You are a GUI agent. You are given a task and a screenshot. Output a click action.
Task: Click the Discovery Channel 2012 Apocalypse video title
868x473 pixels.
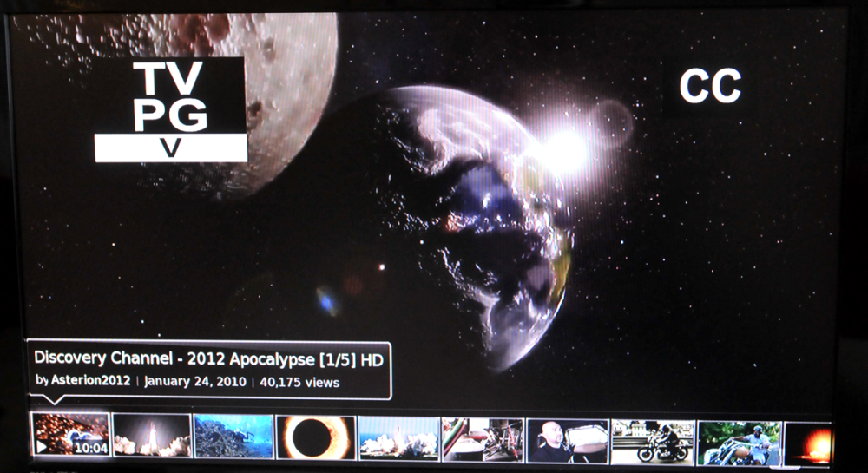point(208,359)
